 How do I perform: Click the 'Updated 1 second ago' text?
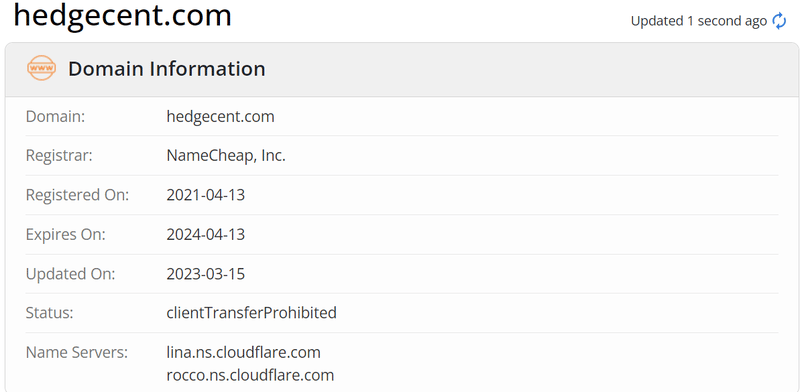point(698,21)
